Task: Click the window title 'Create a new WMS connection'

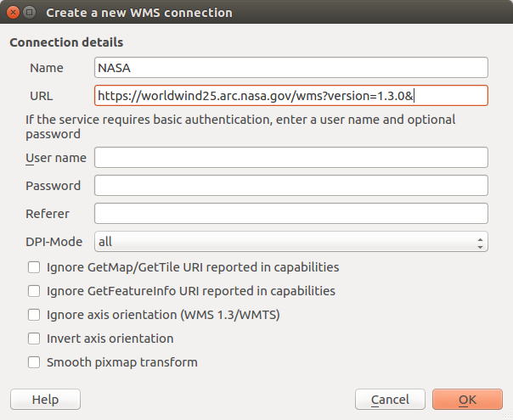Action: click(x=138, y=14)
